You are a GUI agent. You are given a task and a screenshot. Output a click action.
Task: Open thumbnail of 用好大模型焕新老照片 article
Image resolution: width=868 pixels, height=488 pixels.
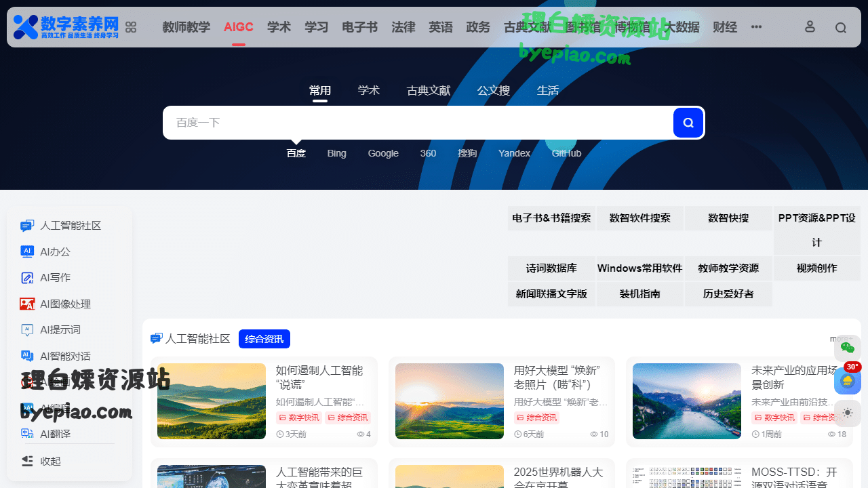pos(450,401)
